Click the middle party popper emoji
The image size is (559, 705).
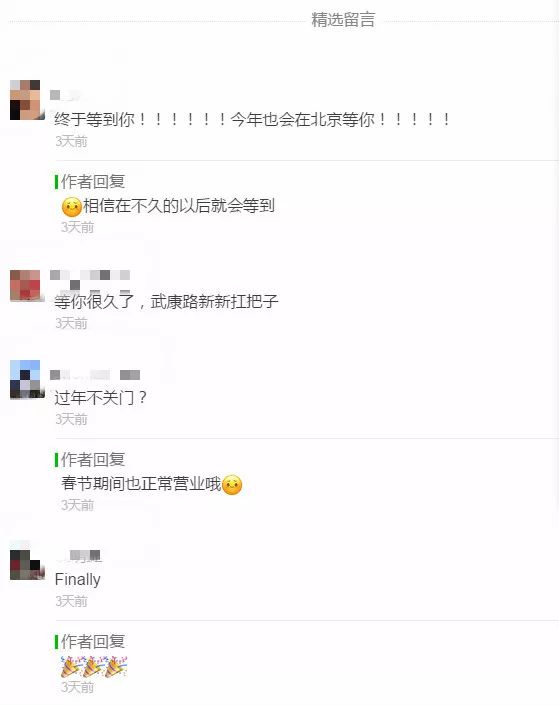coord(94,666)
